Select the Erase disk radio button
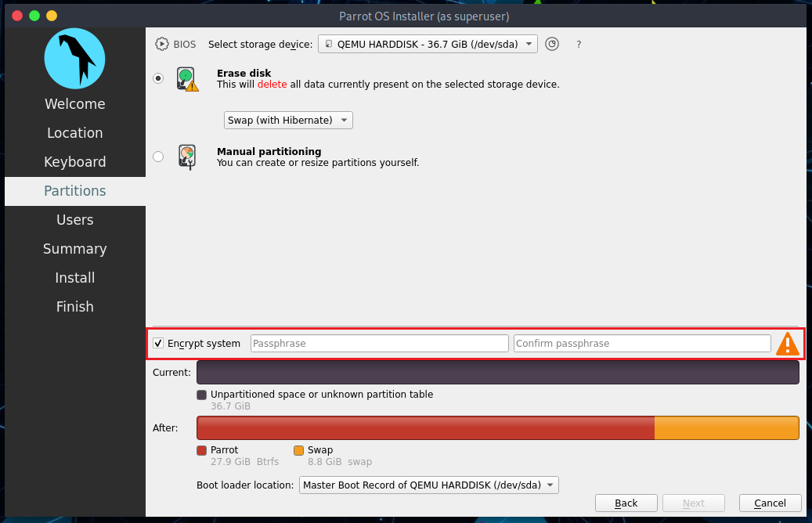812x523 pixels. (x=158, y=78)
